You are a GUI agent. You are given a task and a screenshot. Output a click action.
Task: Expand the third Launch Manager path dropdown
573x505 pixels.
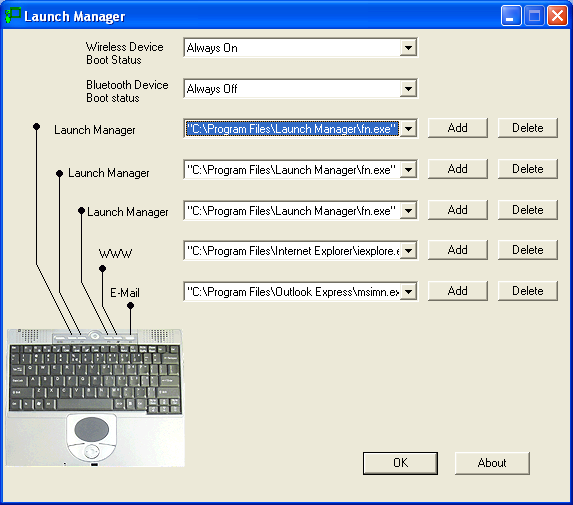pos(408,210)
